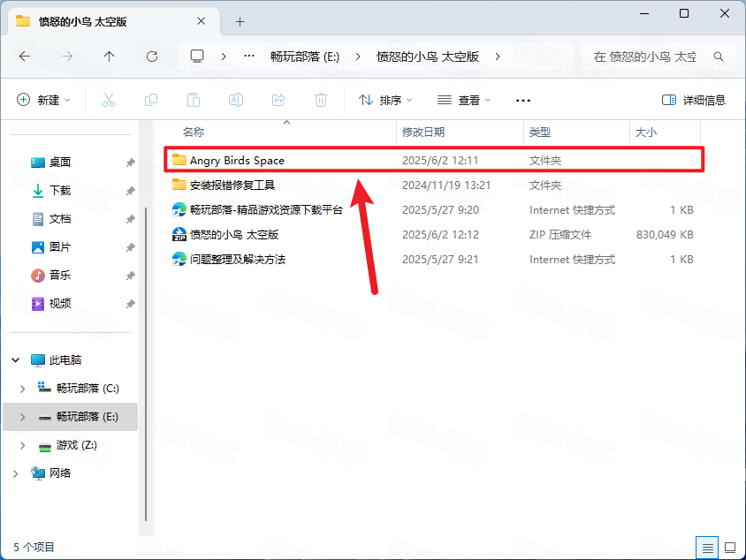The width and height of the screenshot is (746, 560).
Task: Click the This PC monitor icon in address bar
Action: pyautogui.click(x=197, y=57)
